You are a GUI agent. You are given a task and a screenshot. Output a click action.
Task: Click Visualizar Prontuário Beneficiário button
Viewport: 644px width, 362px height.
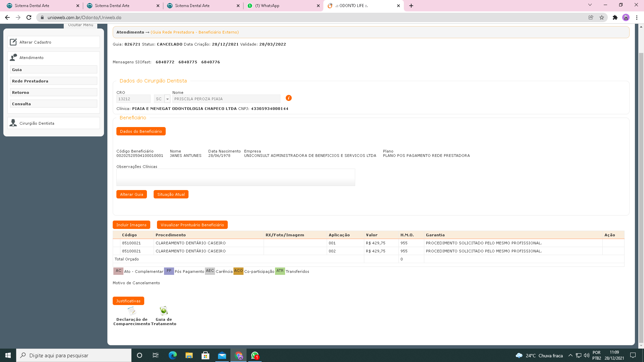coord(192,225)
